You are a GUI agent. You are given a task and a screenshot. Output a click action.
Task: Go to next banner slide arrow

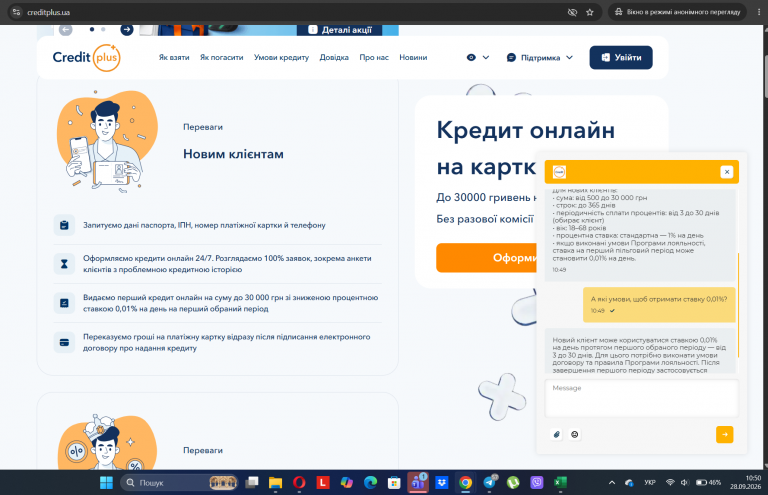click(x=127, y=29)
